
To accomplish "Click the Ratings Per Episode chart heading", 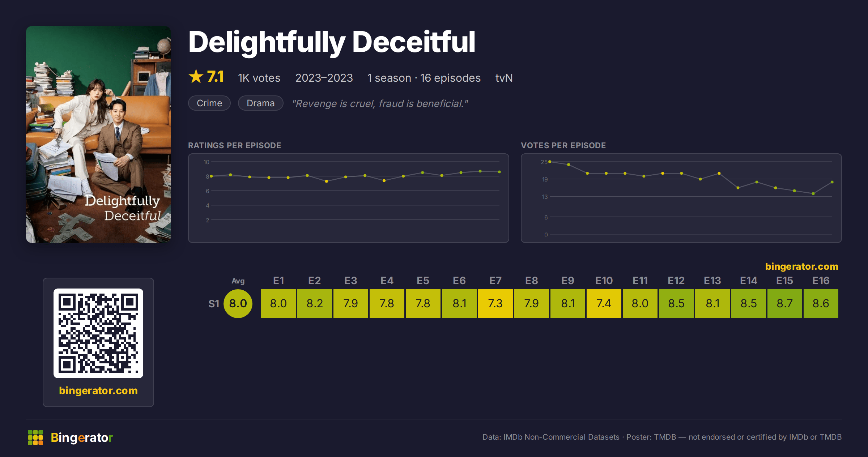I will coord(234,145).
